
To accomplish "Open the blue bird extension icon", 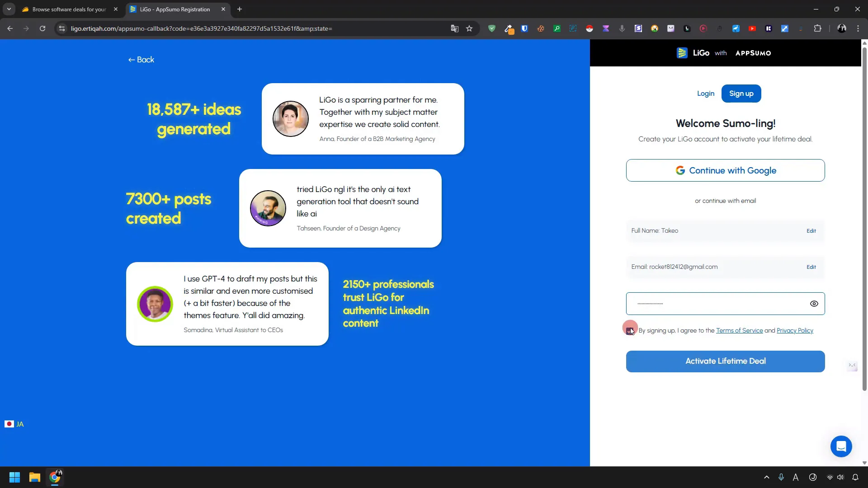I will pyautogui.click(x=736, y=28).
